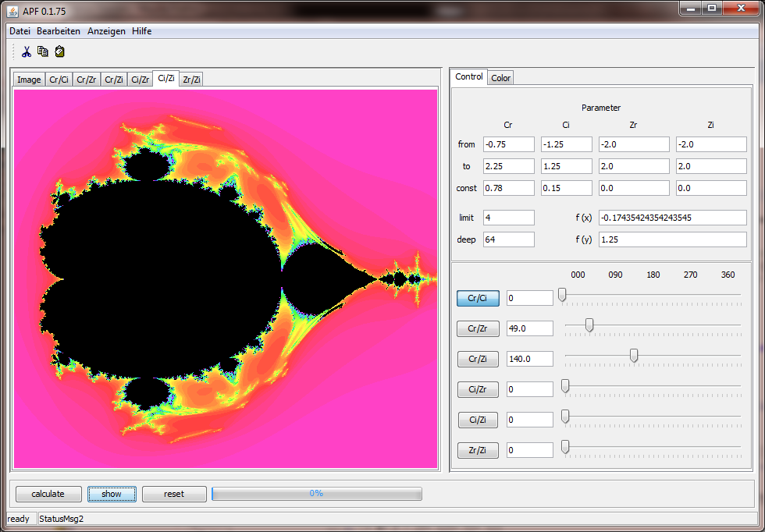
Task: Open the Hilfe menu
Action: pyautogui.click(x=142, y=31)
